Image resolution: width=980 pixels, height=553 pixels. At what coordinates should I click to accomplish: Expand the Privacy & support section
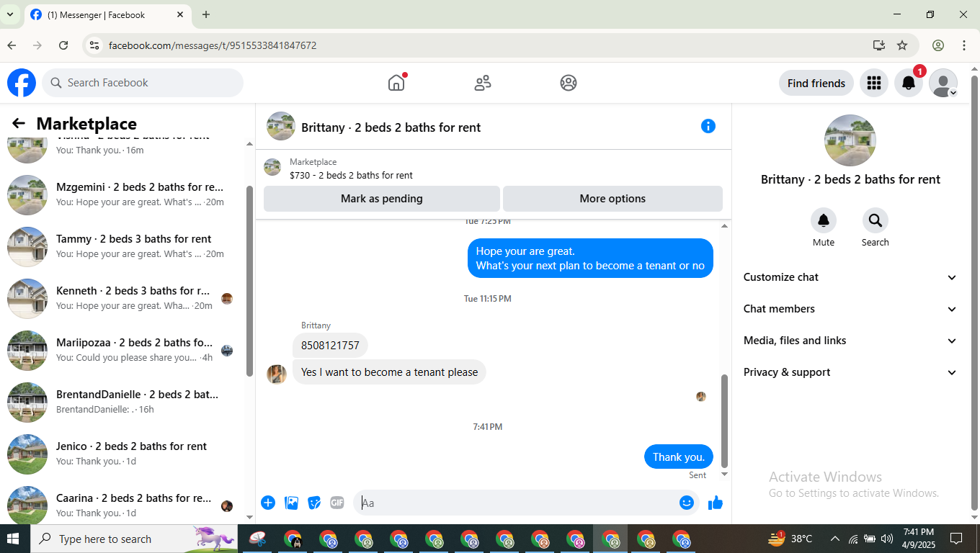click(x=850, y=372)
